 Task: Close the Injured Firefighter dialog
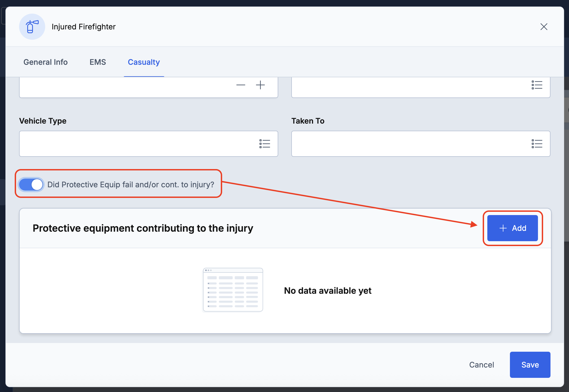(x=544, y=27)
